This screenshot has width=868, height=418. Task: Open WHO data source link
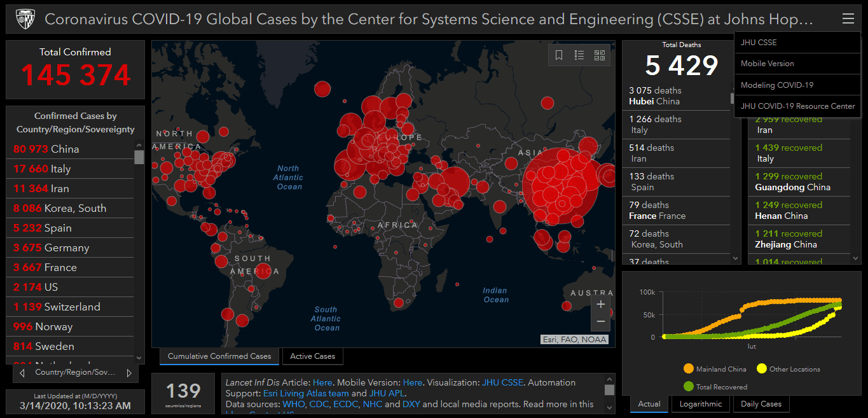(x=294, y=404)
